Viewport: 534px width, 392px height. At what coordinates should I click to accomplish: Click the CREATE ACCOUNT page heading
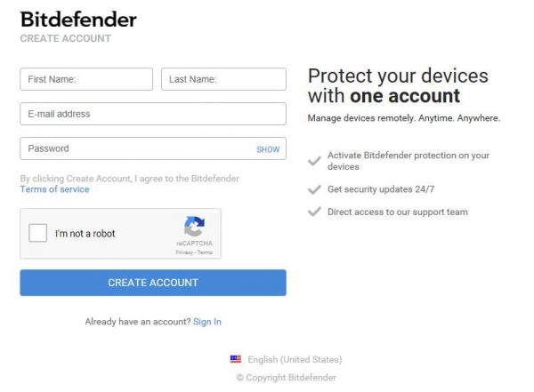tap(66, 38)
